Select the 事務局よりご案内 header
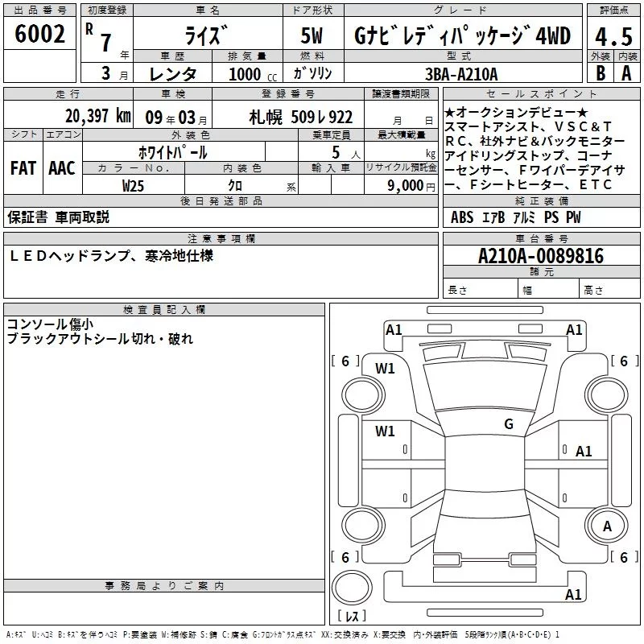This screenshot has width=644, height=644. (x=164, y=586)
